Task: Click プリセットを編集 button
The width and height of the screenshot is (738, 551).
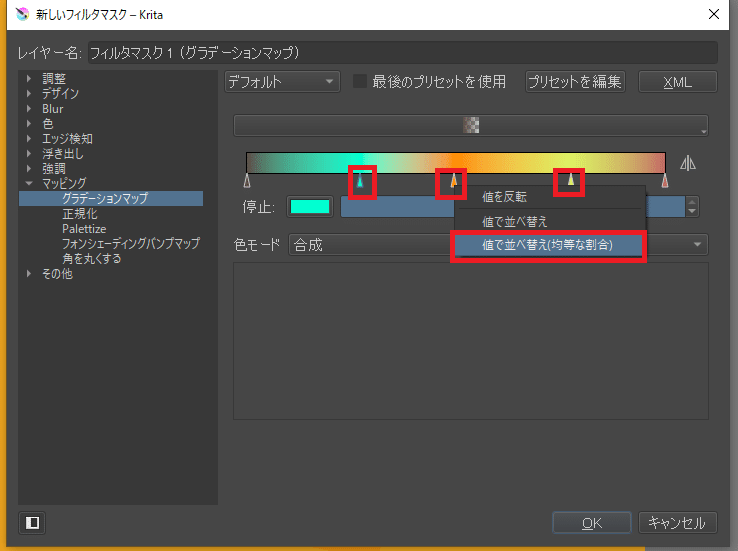Action: click(575, 82)
